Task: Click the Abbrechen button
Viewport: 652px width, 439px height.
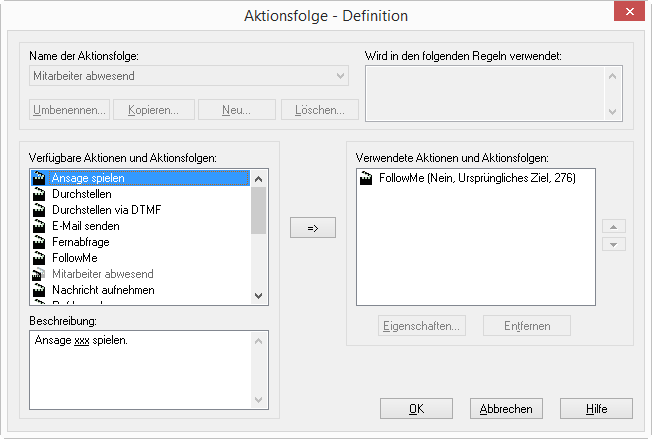Action: coord(507,408)
